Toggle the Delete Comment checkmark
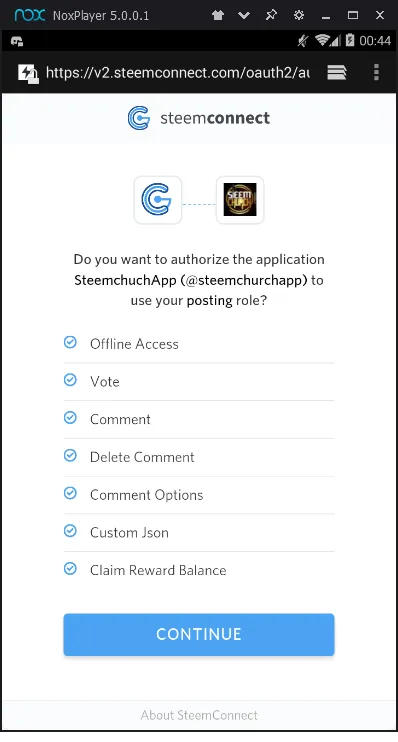Screen dimensions: 398x742 click(x=70, y=456)
